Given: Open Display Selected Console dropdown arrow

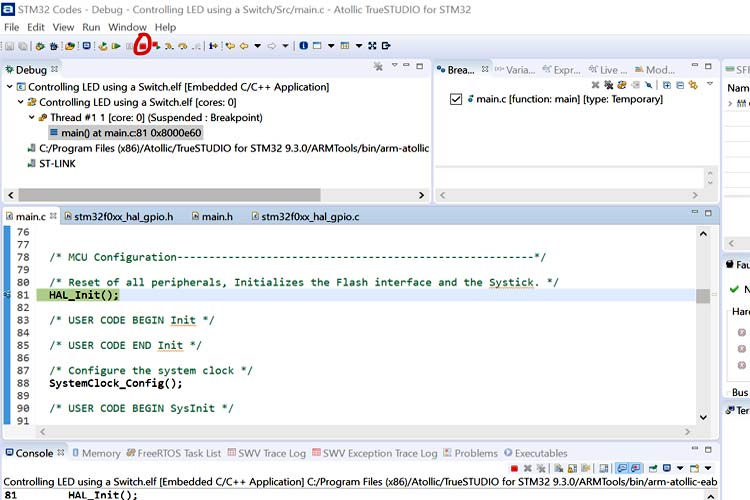Looking at the screenshot, I should [x=680, y=468].
